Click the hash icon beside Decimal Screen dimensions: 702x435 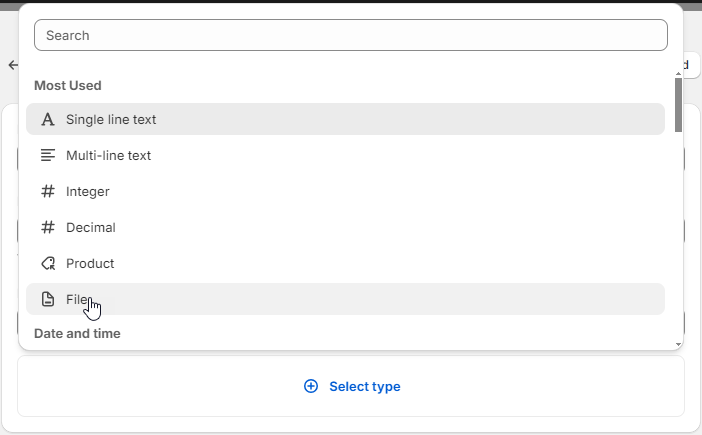click(x=48, y=227)
